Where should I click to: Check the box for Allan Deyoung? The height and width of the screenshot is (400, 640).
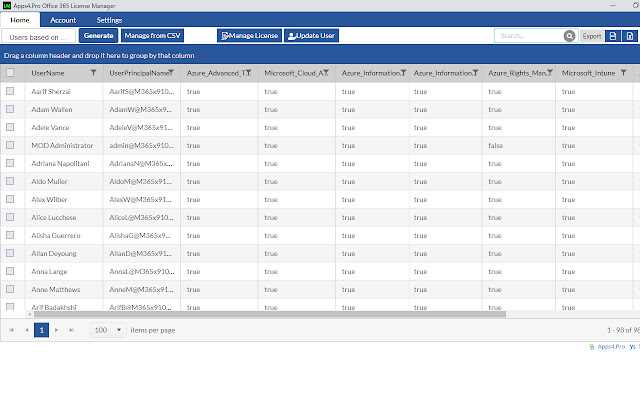(10, 253)
